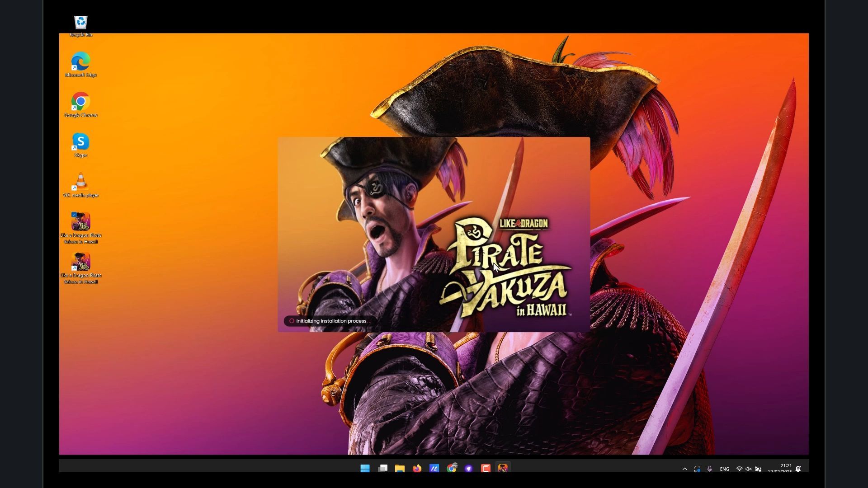This screenshot has width=868, height=488.
Task: Open the blue slanted-lines app in taskbar
Action: [x=434, y=469]
